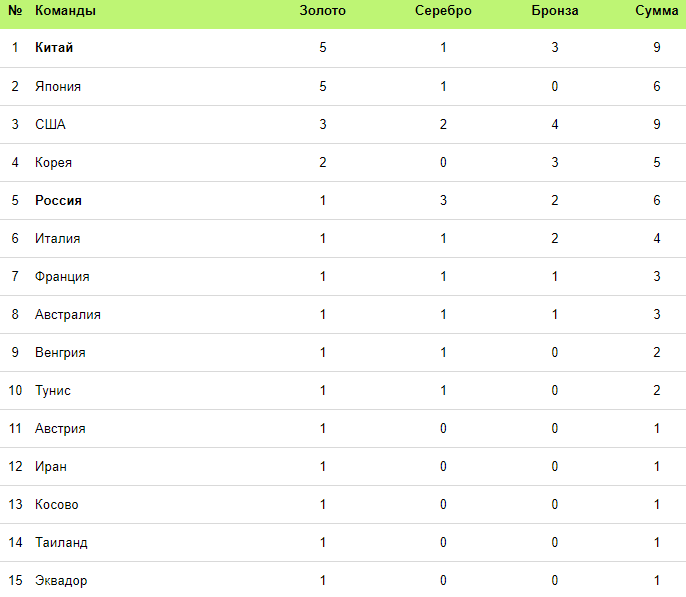686x597 pixels.
Task: Open the Корея team entry
Action: [x=53, y=162]
